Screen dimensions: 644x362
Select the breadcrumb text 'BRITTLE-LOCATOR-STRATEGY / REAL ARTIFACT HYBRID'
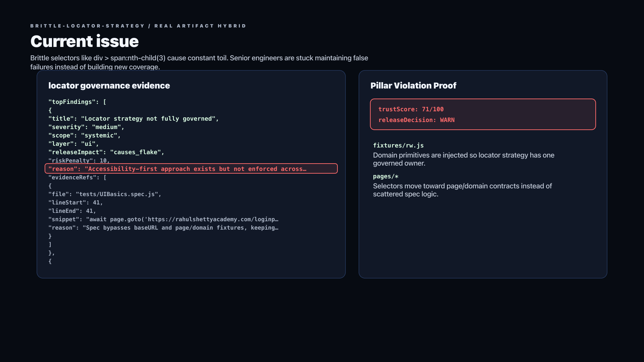138,26
